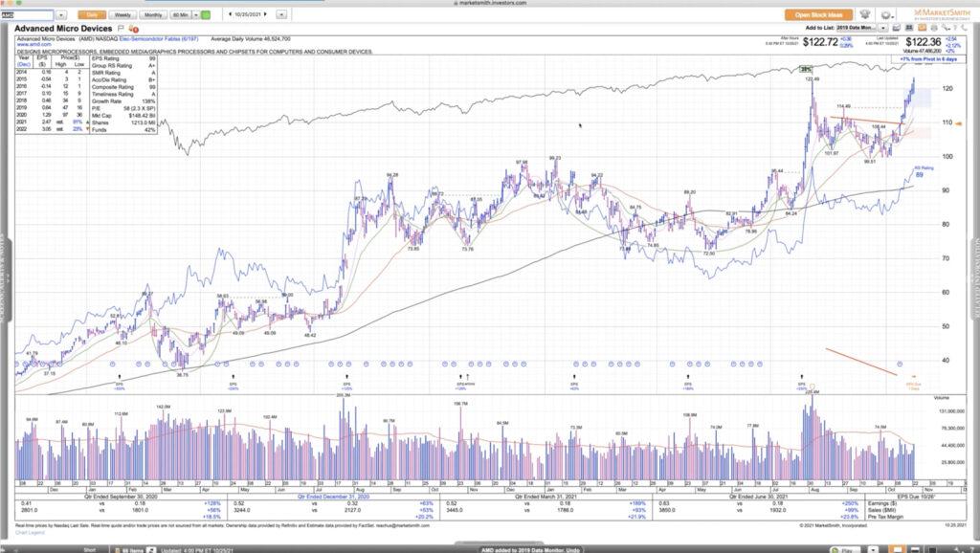This screenshot has width=980, height=553.
Task: Click the list view icon
Action: pyautogui.click(x=909, y=28)
